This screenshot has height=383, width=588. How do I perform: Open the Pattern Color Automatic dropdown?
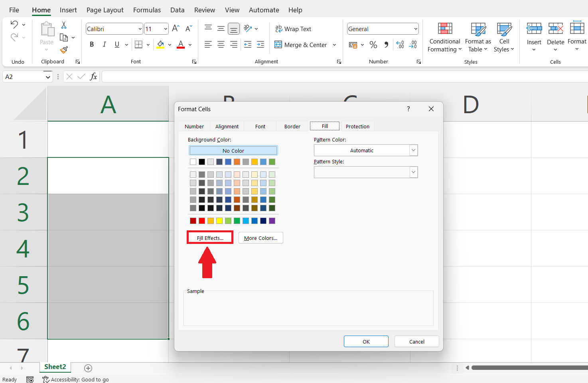[413, 150]
